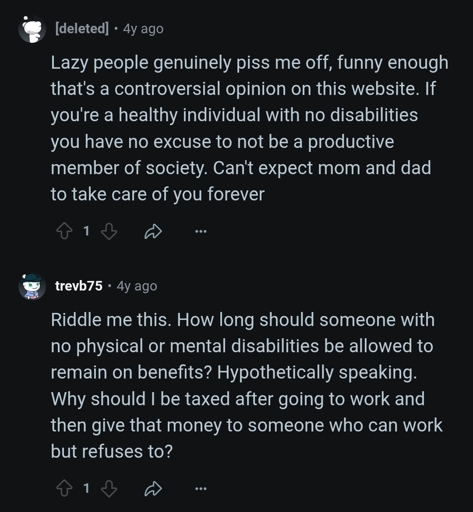The width and height of the screenshot is (473, 512).
Task: Share the deleted user's comment
Action: [x=153, y=232]
